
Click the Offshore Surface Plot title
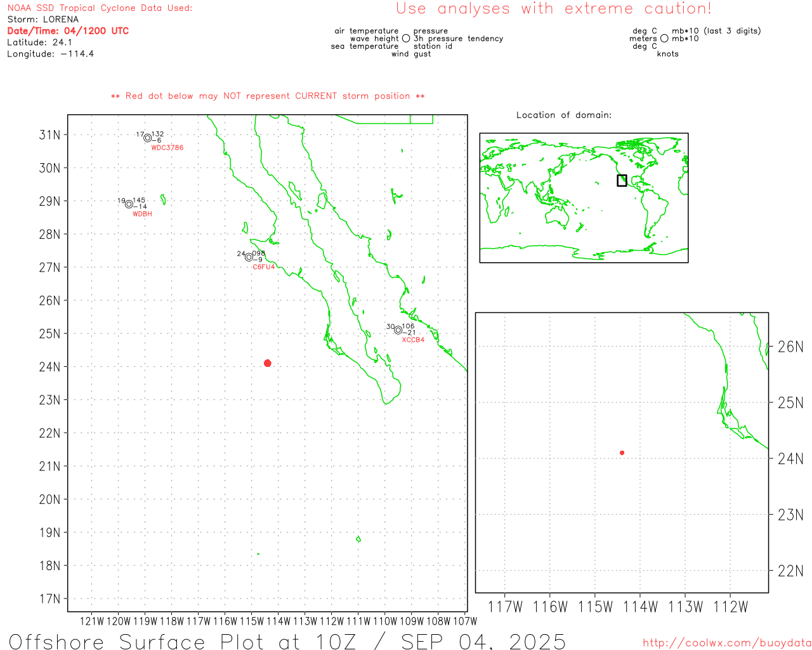pyautogui.click(x=287, y=641)
